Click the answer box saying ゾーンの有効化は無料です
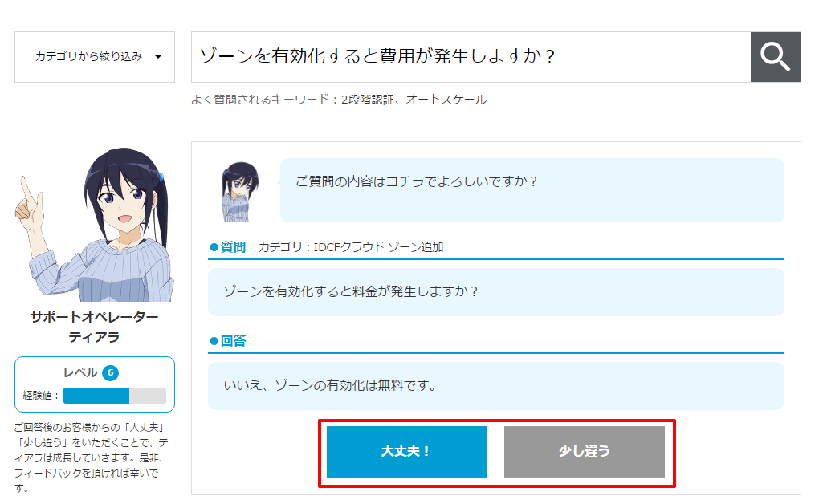 495,386
